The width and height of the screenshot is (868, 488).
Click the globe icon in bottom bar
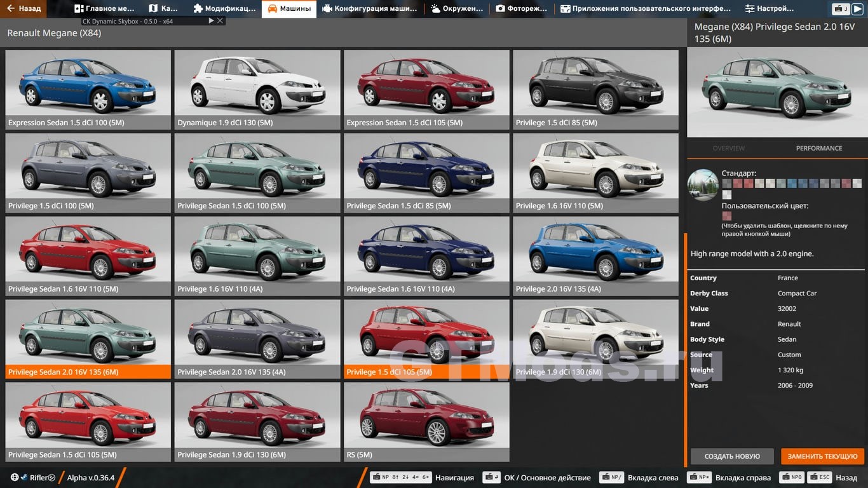point(15,478)
